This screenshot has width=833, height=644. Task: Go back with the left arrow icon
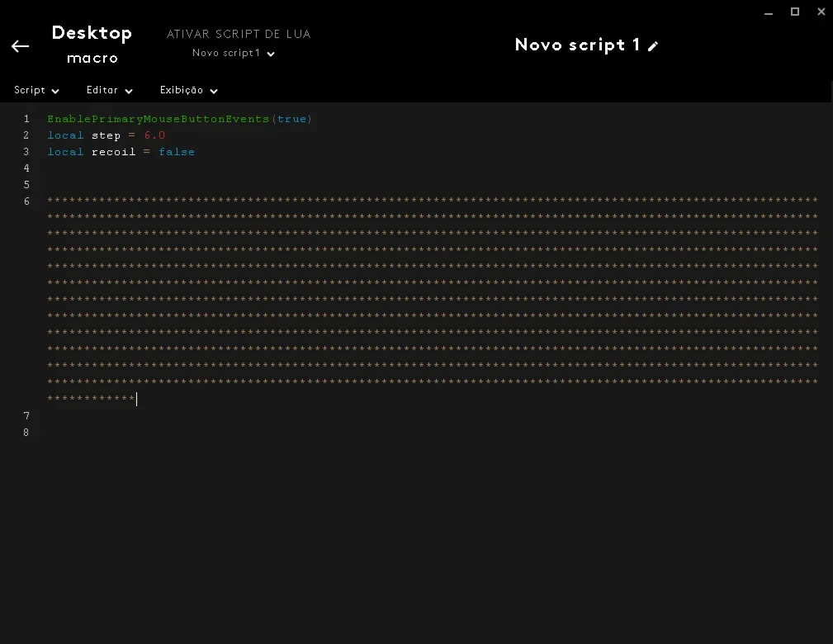click(20, 46)
